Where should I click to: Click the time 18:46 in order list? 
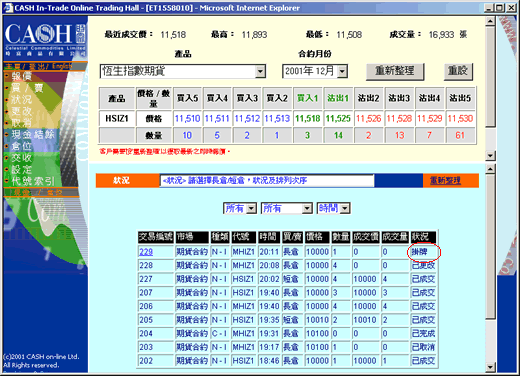[269, 361]
